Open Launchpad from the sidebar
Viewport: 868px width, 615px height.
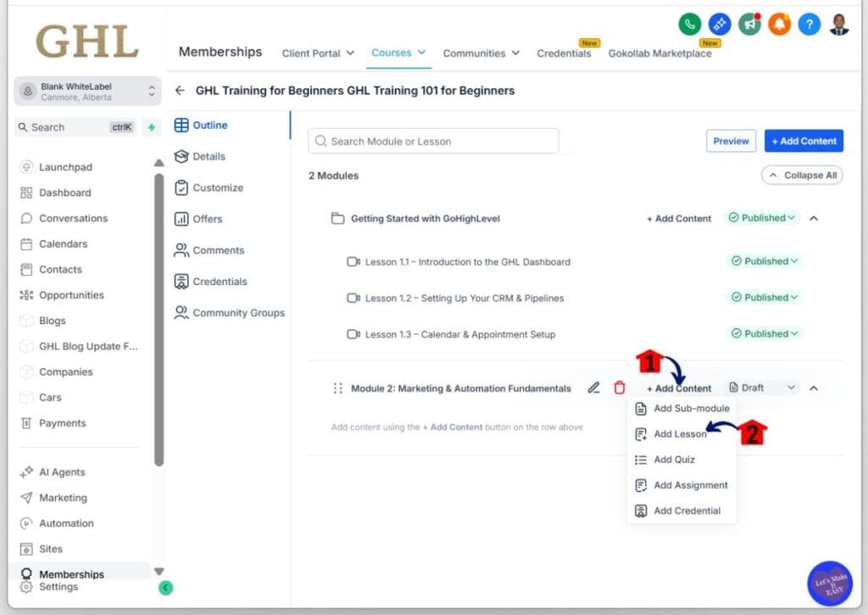[x=63, y=167]
